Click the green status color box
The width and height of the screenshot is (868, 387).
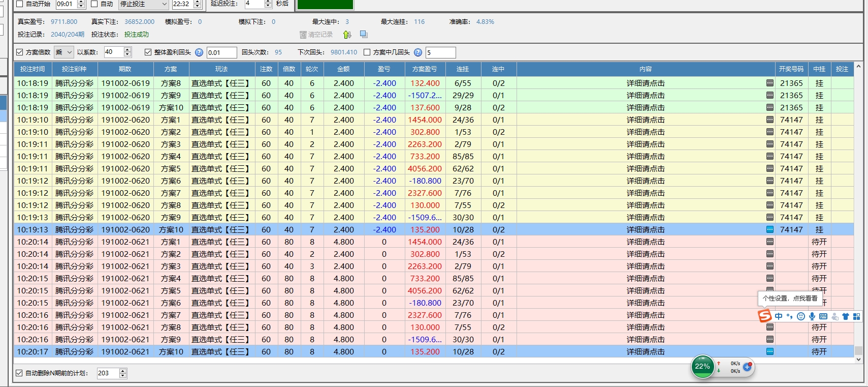pyautogui.click(x=325, y=4)
